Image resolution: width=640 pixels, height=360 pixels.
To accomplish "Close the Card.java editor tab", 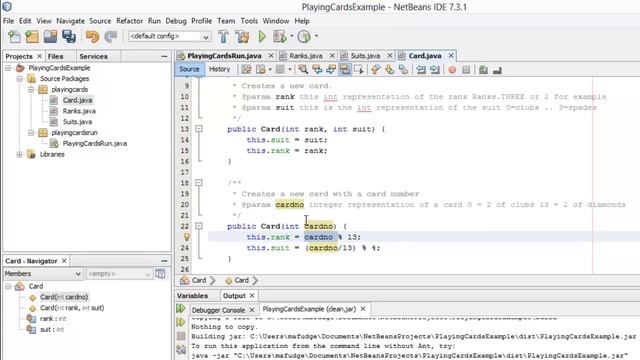I will pyautogui.click(x=451, y=56).
